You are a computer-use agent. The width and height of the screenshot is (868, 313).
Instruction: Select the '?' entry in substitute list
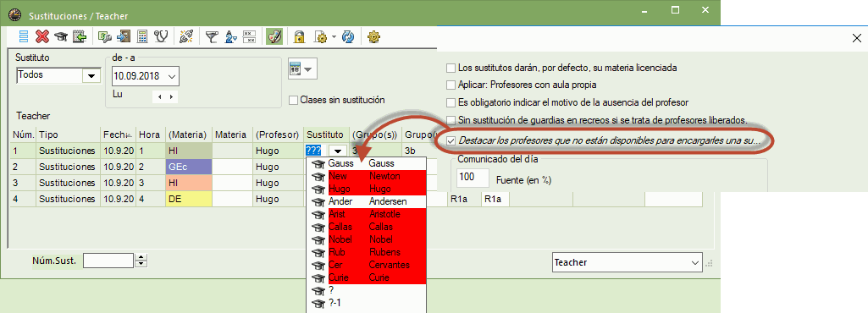click(x=366, y=290)
